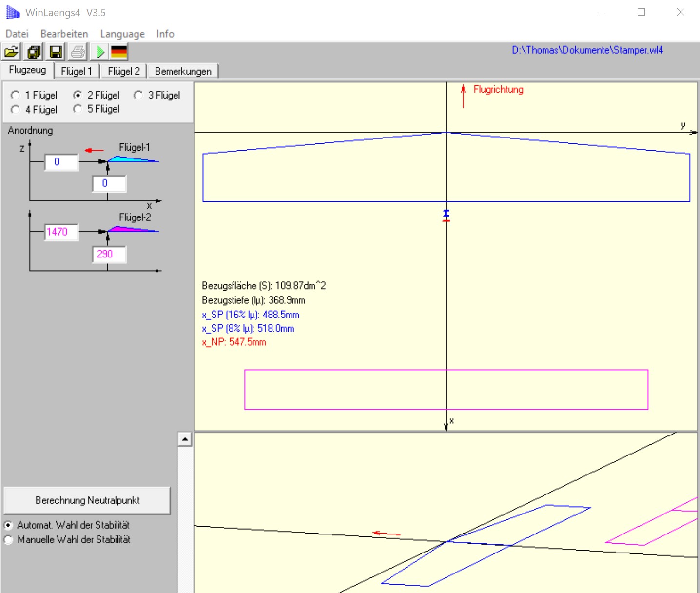Open the Datei menu

point(17,34)
